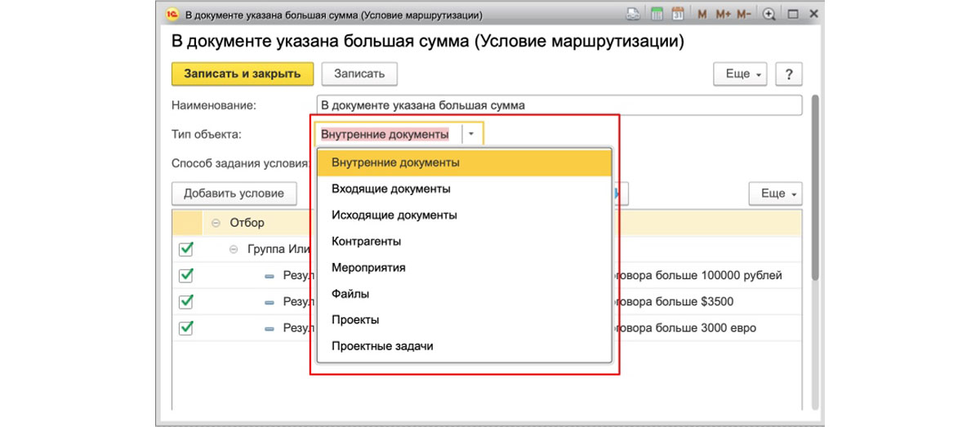Click the M+ memory add button

pyautogui.click(x=723, y=15)
